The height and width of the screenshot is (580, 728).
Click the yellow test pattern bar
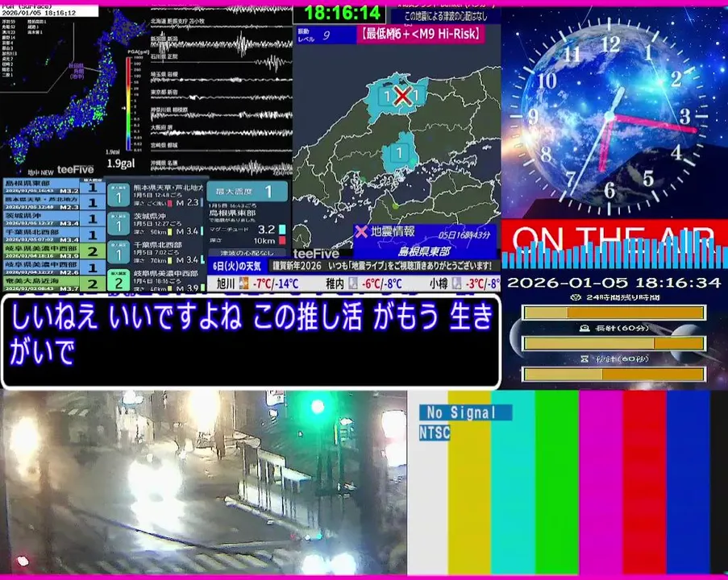click(x=469, y=483)
